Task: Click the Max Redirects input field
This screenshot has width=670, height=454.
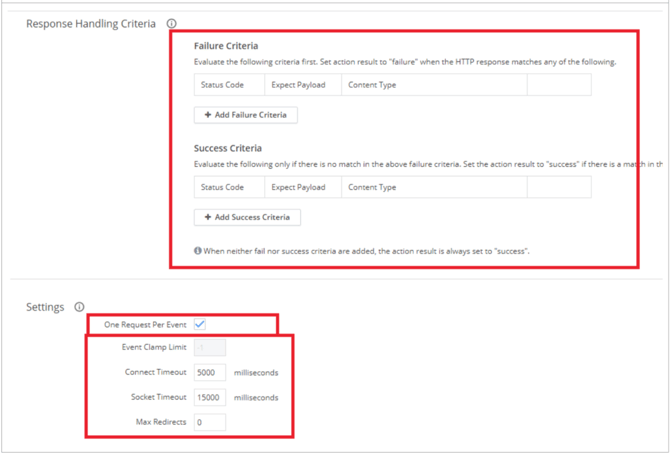Action: click(x=210, y=422)
